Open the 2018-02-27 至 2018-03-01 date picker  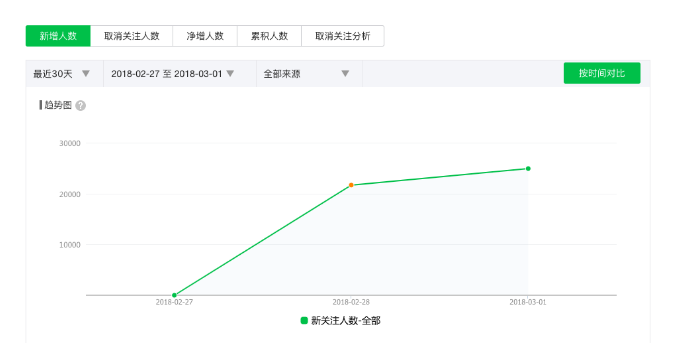click(x=180, y=74)
